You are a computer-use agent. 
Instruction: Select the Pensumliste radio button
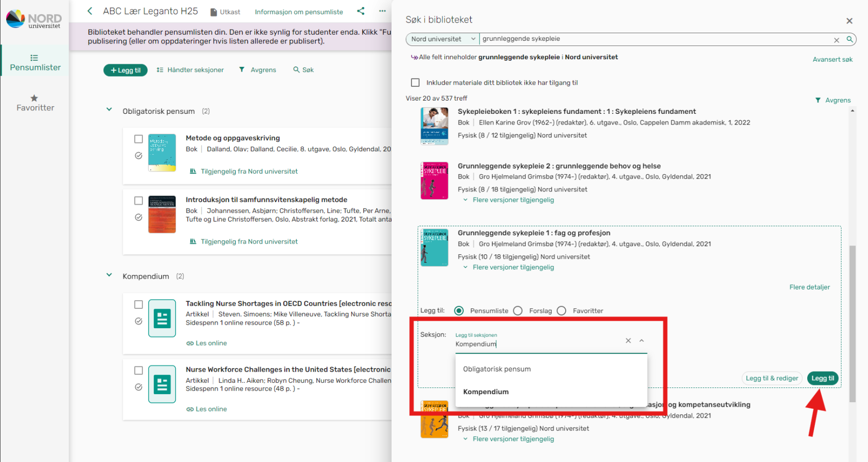pyautogui.click(x=459, y=311)
